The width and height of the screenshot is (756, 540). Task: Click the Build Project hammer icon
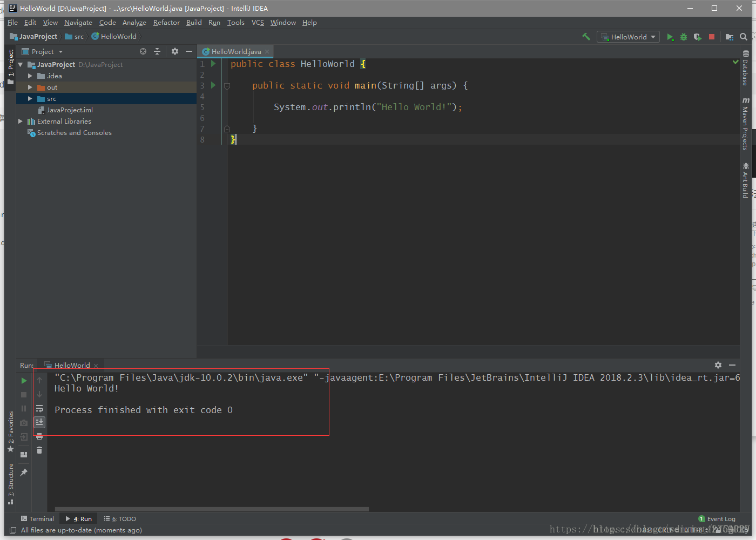pos(586,37)
